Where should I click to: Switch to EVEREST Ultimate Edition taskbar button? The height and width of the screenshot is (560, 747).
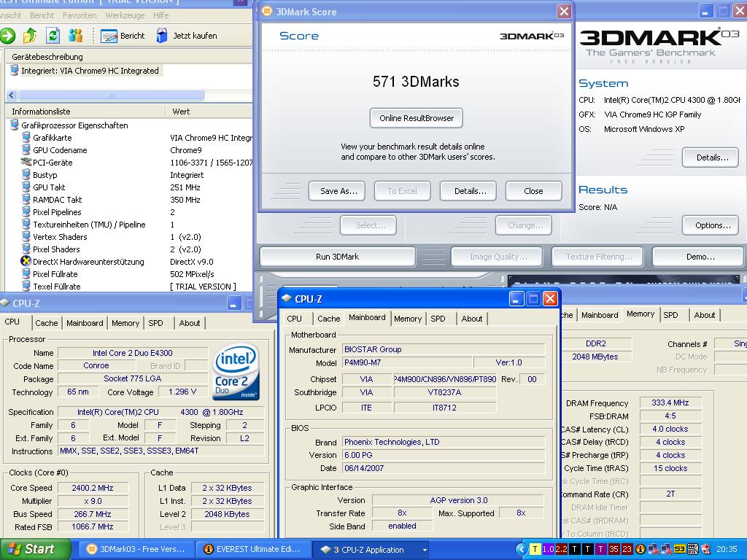pos(252,550)
